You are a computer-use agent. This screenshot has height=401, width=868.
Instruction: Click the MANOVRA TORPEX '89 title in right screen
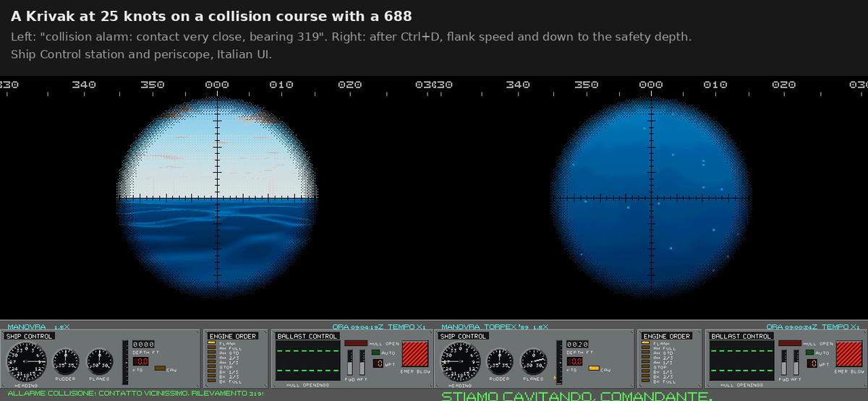click(485, 327)
